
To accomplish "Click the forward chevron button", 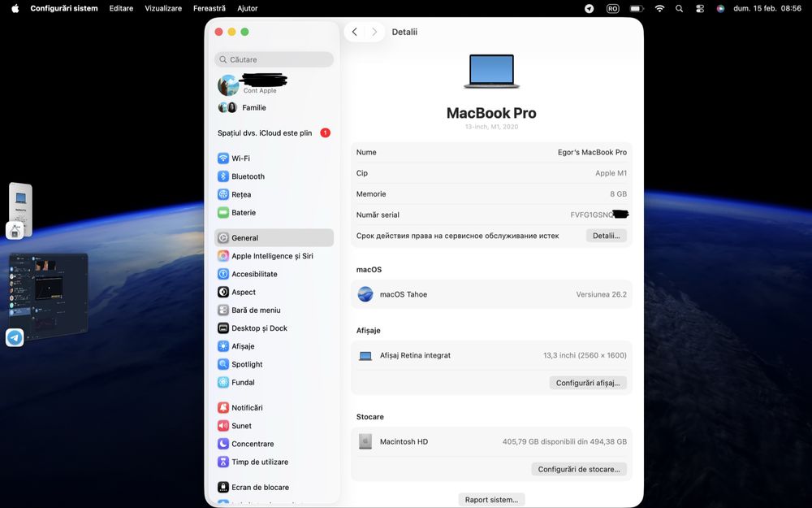I will 374,32.
